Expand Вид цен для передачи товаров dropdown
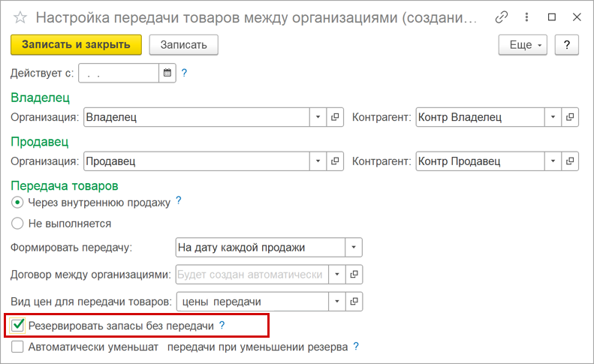 point(337,302)
